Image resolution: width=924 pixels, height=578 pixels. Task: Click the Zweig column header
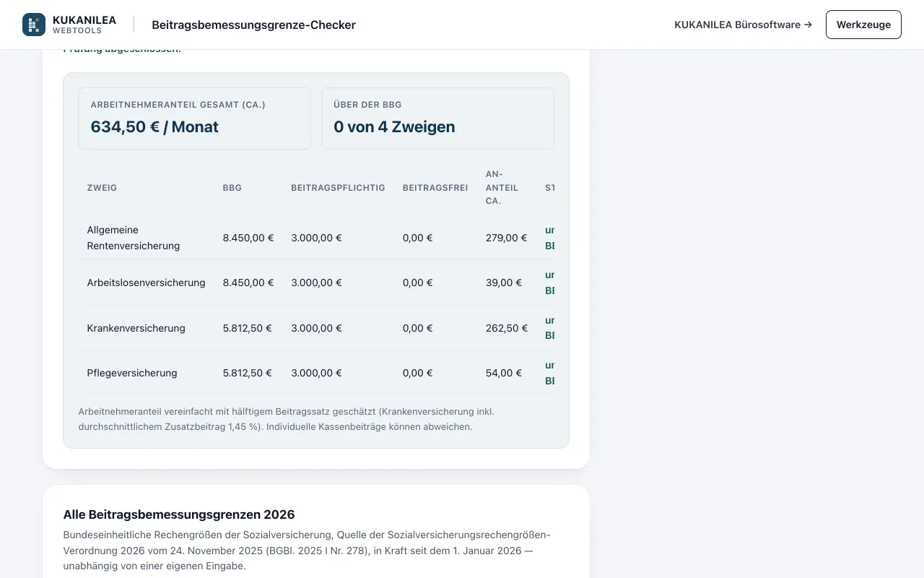(x=102, y=188)
